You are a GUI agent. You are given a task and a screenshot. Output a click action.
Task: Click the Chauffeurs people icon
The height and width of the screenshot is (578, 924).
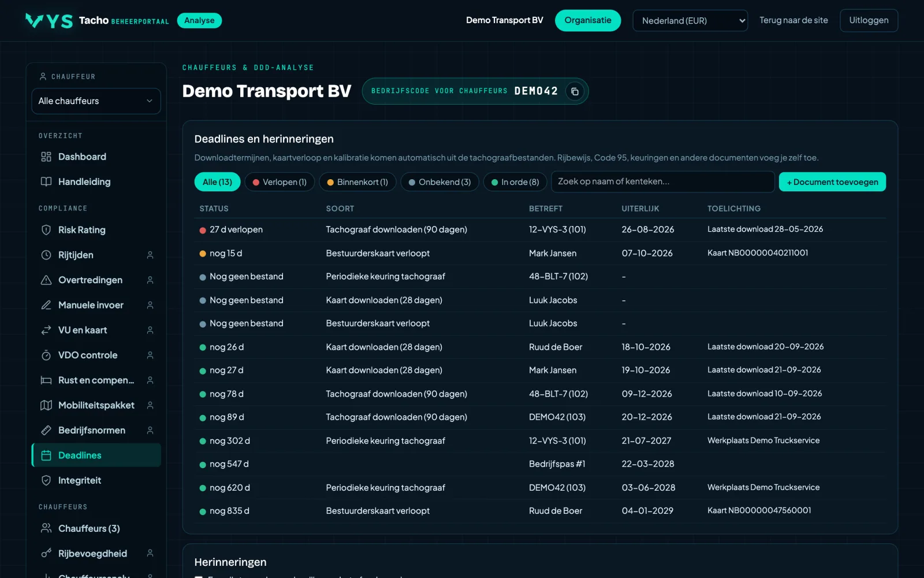click(x=46, y=528)
